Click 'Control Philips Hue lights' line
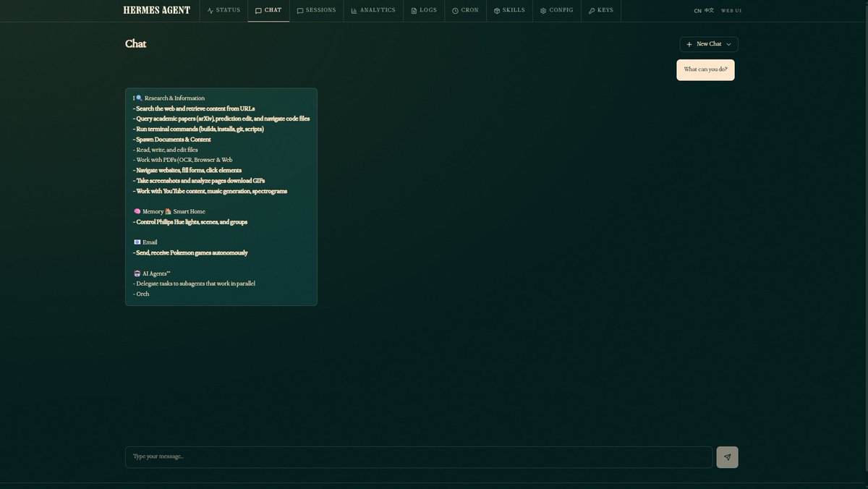 [x=190, y=222]
